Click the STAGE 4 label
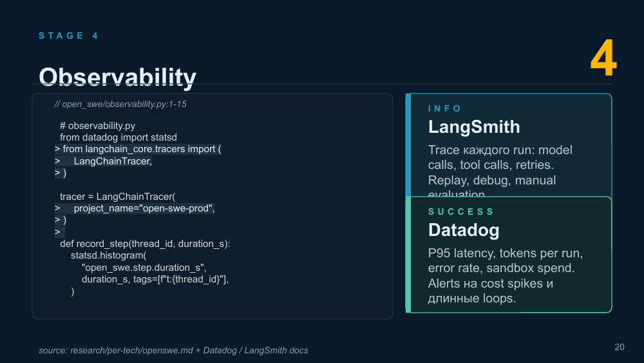644x363 pixels. [x=68, y=35]
